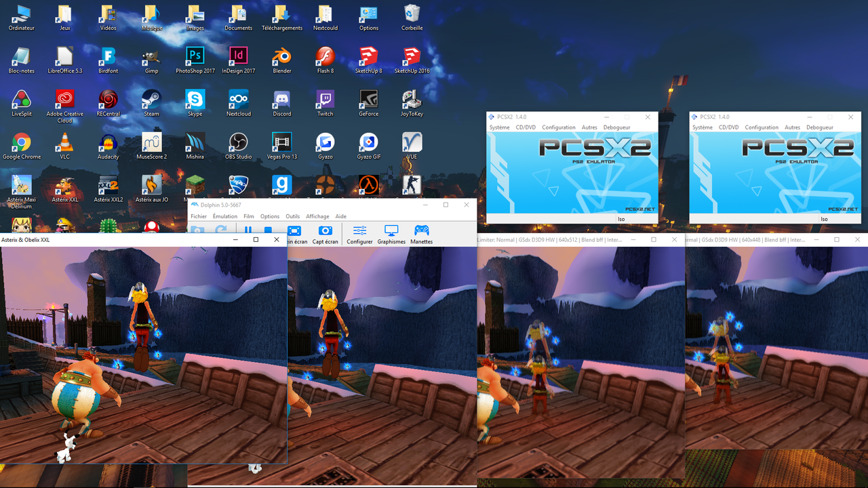The width and height of the screenshot is (868, 488).
Task: Open Outils menu in Dolphin
Action: pos(293,216)
